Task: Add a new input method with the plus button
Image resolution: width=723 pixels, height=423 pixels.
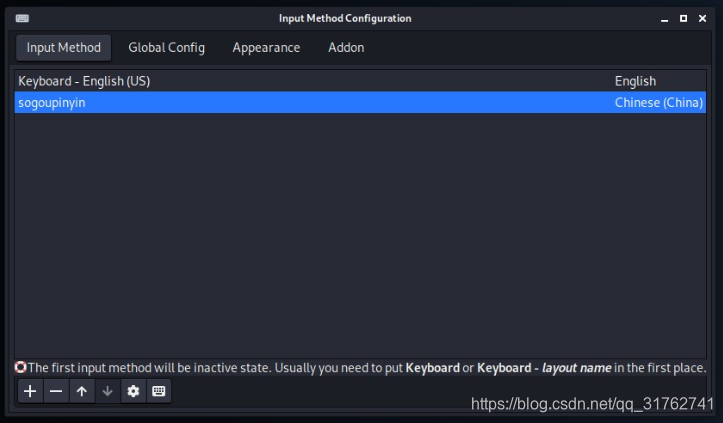Action: coord(30,391)
